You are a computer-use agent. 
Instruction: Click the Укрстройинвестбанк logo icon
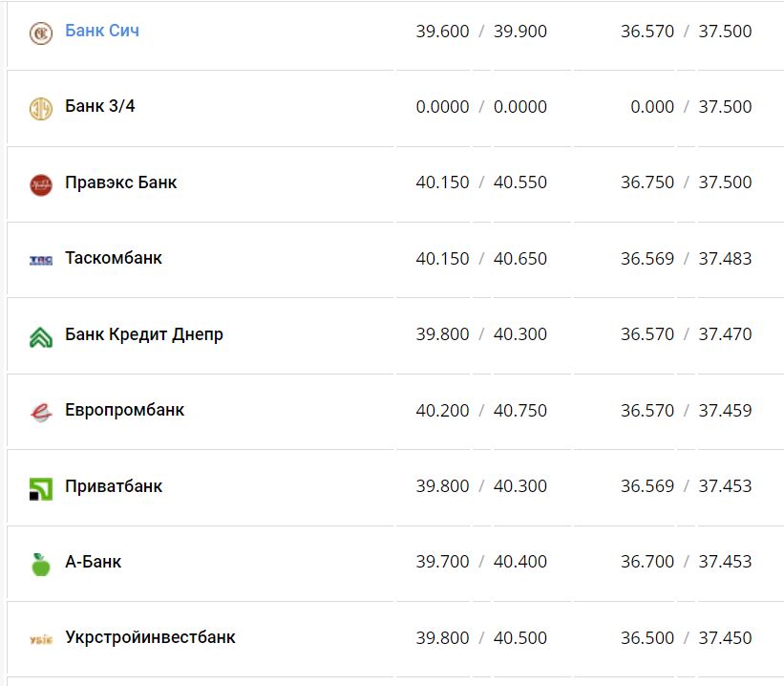tap(40, 639)
